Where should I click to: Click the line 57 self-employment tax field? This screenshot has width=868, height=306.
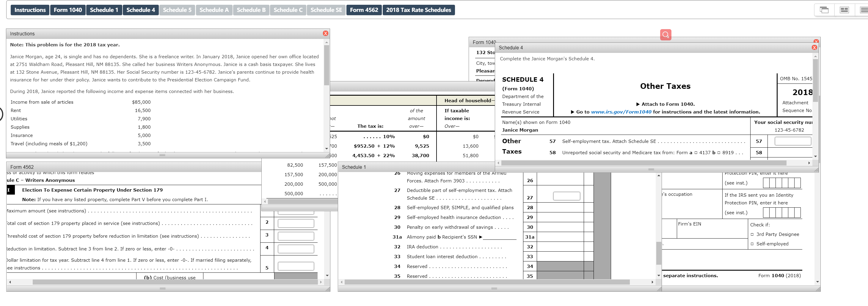tap(792, 141)
